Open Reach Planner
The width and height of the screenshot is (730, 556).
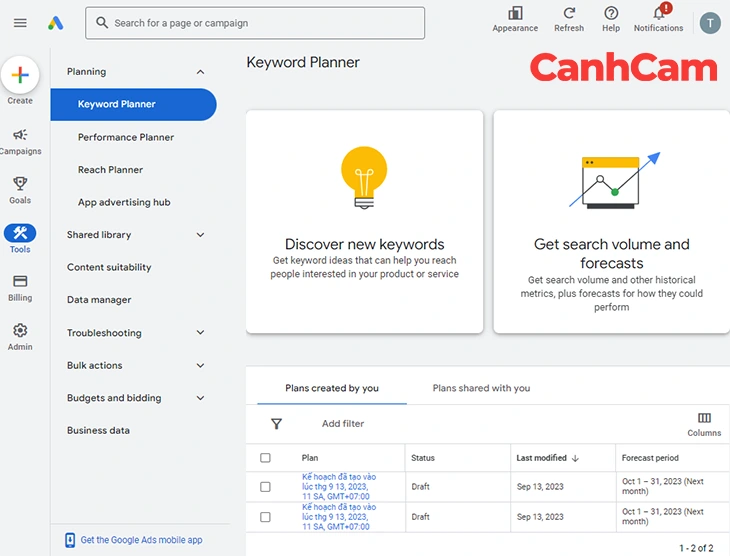click(110, 170)
